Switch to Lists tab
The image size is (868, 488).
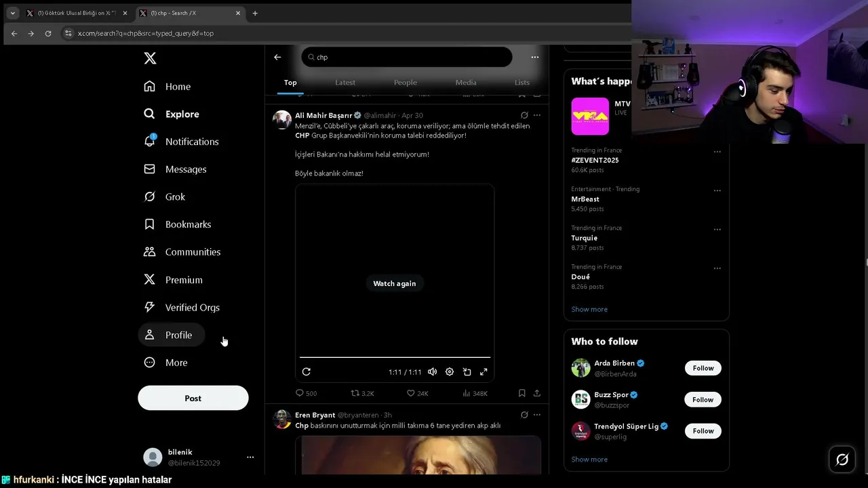[x=522, y=83]
